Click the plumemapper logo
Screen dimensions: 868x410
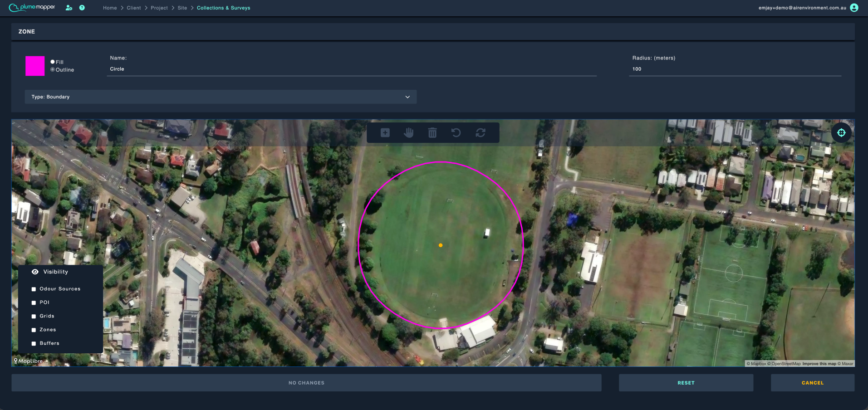point(32,7)
